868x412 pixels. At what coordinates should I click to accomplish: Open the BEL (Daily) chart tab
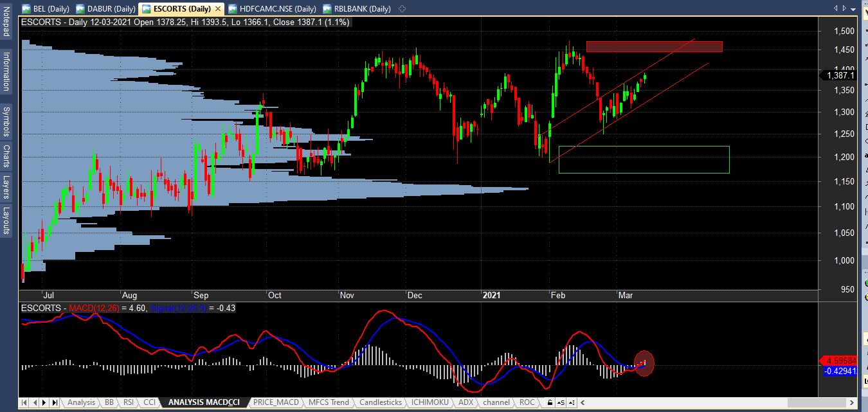click(x=46, y=9)
